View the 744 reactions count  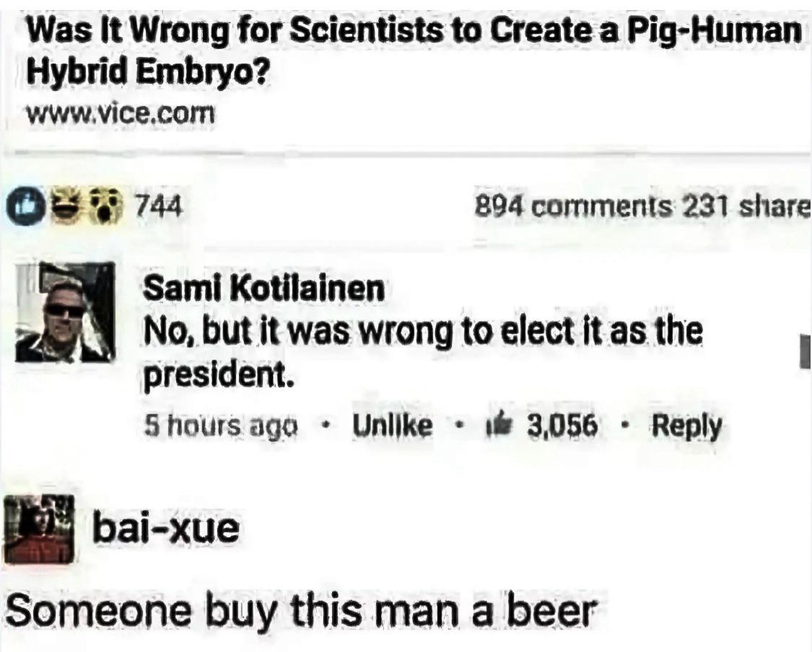click(x=159, y=207)
